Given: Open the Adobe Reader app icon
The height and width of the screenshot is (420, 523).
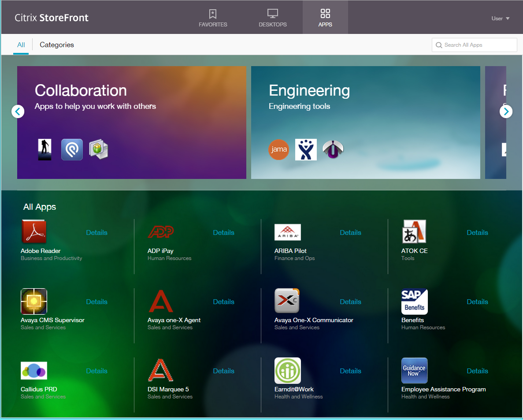Looking at the screenshot, I should pos(34,232).
